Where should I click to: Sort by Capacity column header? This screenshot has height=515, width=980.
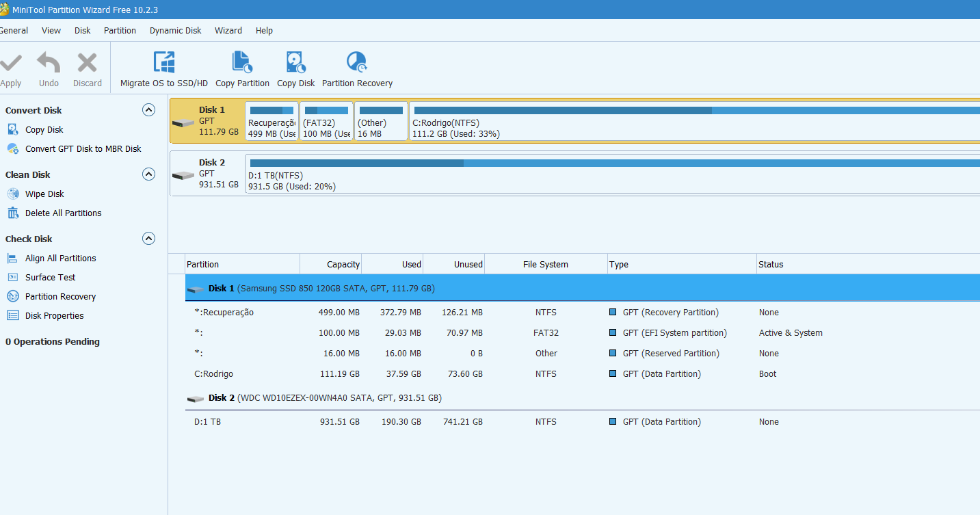pos(330,264)
